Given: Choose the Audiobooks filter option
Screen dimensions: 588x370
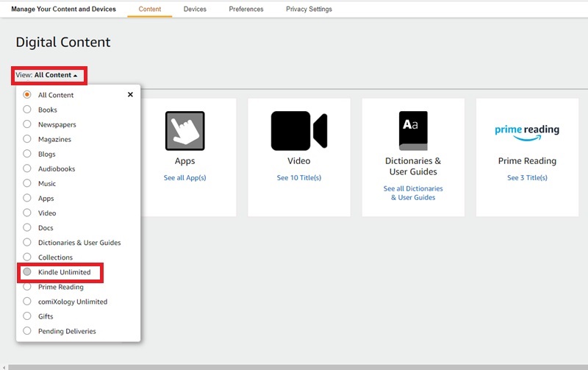Looking at the screenshot, I should 27,168.
